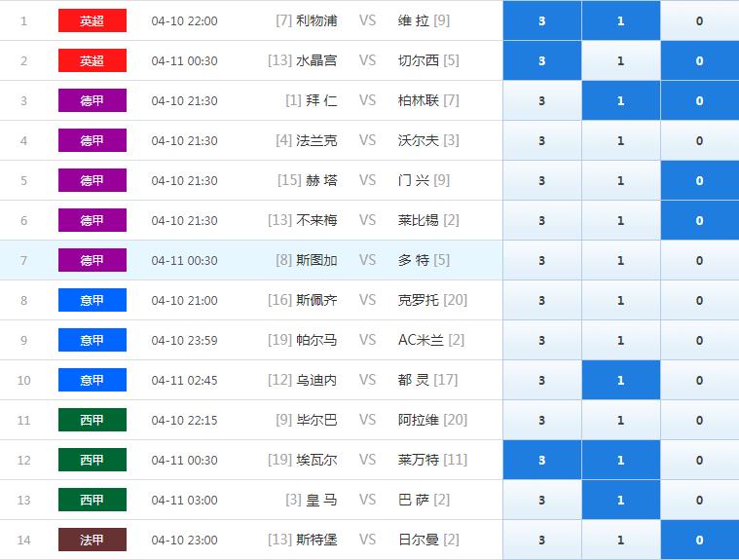The height and width of the screenshot is (560, 739).
Task: Open the 利物浦 team link
Action: pyautogui.click(x=316, y=20)
